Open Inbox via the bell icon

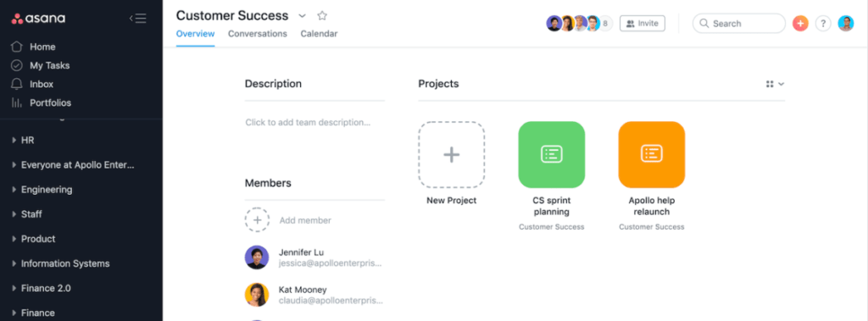click(17, 84)
